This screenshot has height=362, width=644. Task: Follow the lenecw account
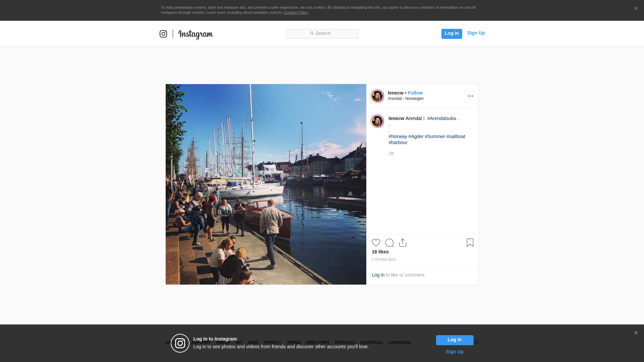(415, 93)
